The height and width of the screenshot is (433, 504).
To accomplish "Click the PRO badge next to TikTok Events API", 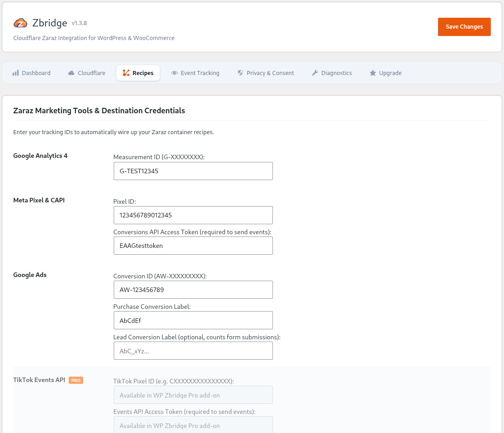I will point(76,380).
